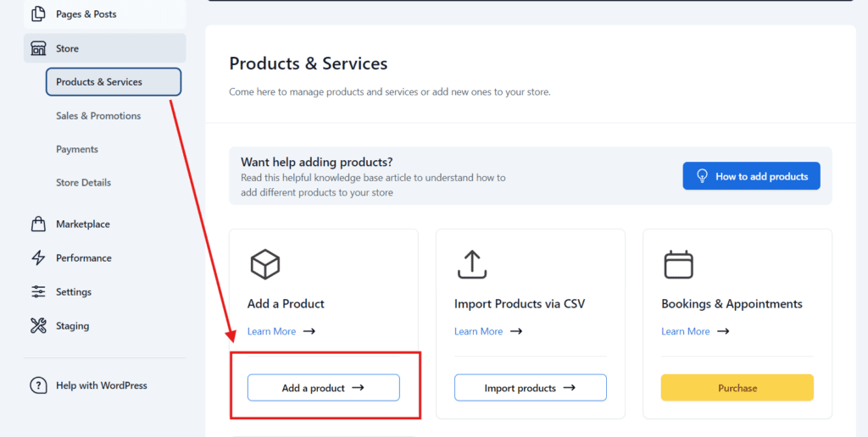Click the Settings sliders icon
The width and height of the screenshot is (868, 437).
(x=38, y=291)
